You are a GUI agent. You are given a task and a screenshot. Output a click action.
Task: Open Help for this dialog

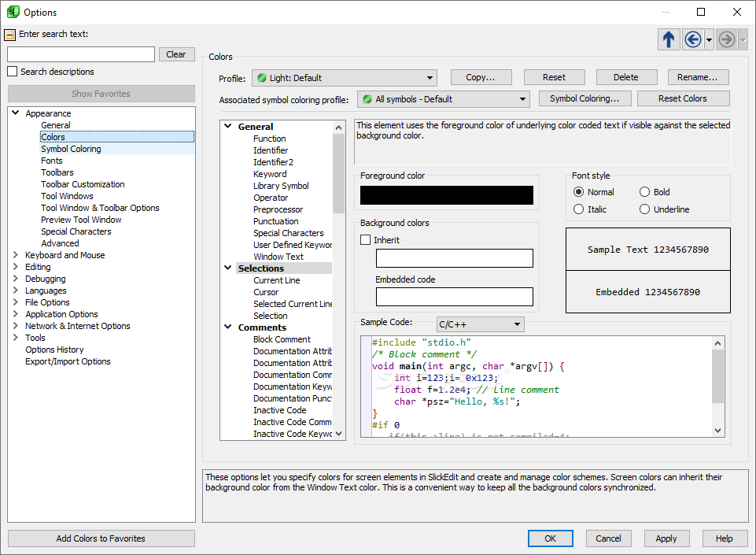[x=725, y=538]
